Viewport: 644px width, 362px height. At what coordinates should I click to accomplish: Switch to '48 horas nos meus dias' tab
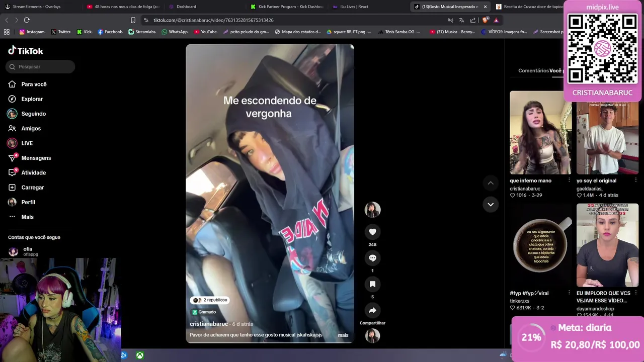coord(123,7)
